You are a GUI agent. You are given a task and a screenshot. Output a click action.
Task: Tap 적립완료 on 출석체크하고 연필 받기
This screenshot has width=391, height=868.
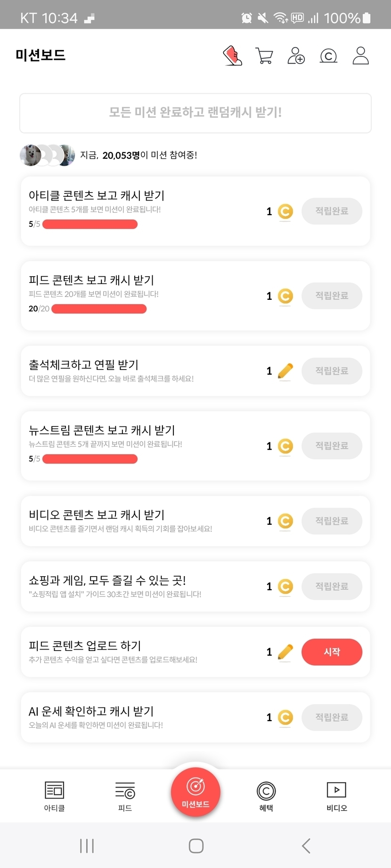point(332,371)
